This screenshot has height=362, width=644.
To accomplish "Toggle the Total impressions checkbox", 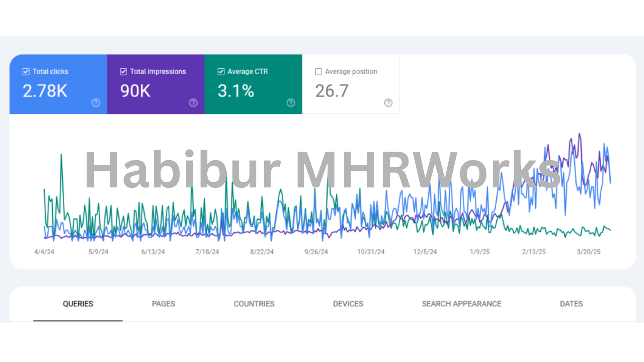I will (x=124, y=72).
